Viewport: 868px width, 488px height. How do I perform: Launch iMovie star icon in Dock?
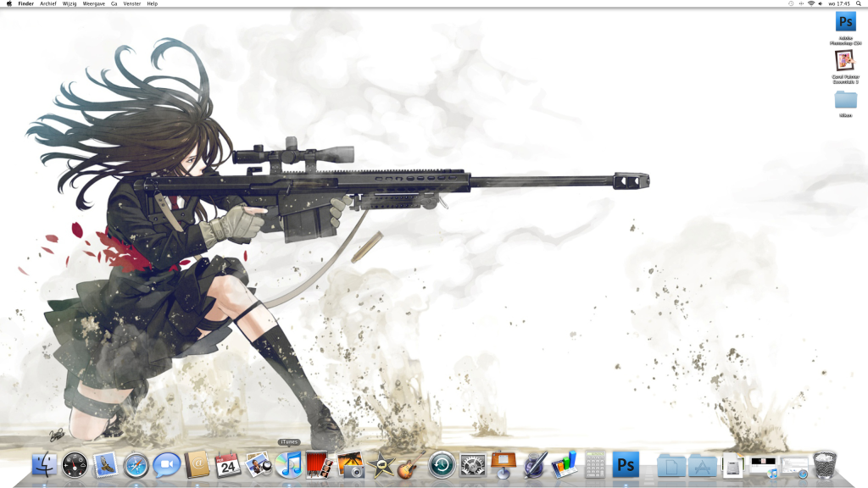[381, 465]
